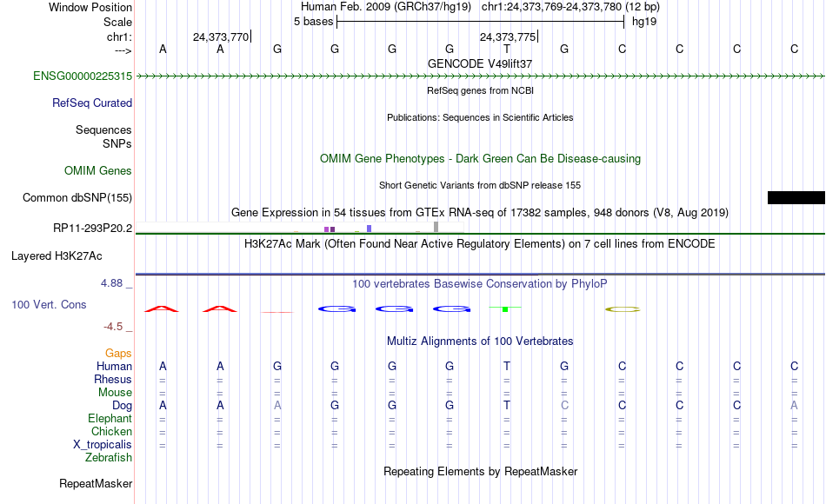Select the Rhesus species row label
This screenshot has width=826, height=504.
113,379
